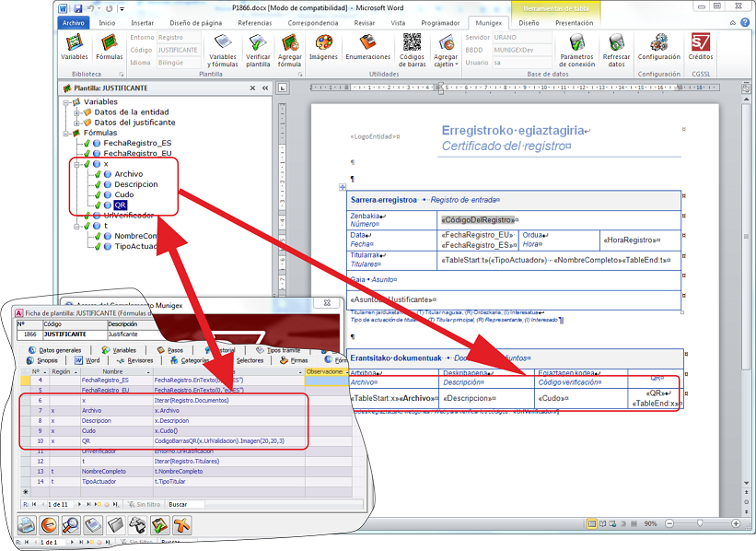756x551 pixels.
Task: Collapse the x formula node
Action: coord(76,165)
